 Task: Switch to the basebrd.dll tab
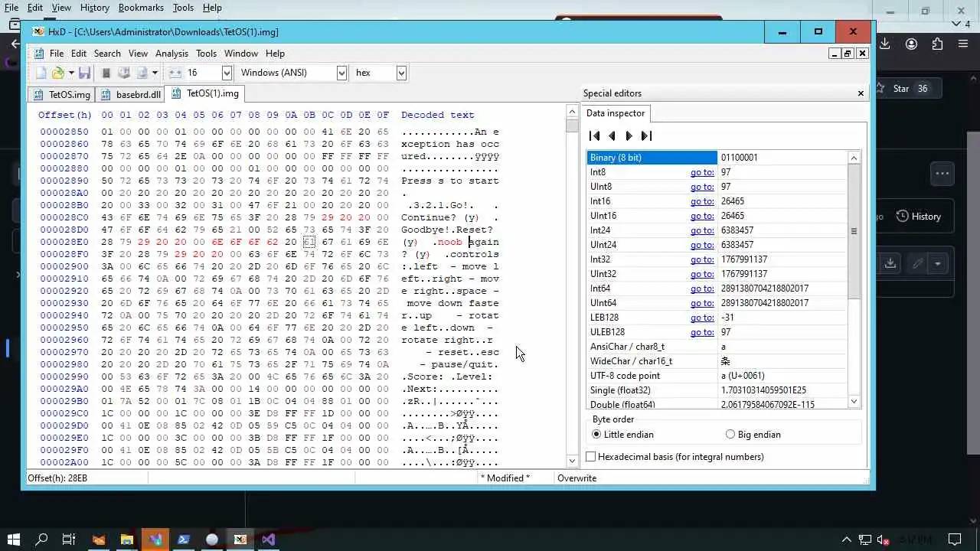[x=132, y=95]
